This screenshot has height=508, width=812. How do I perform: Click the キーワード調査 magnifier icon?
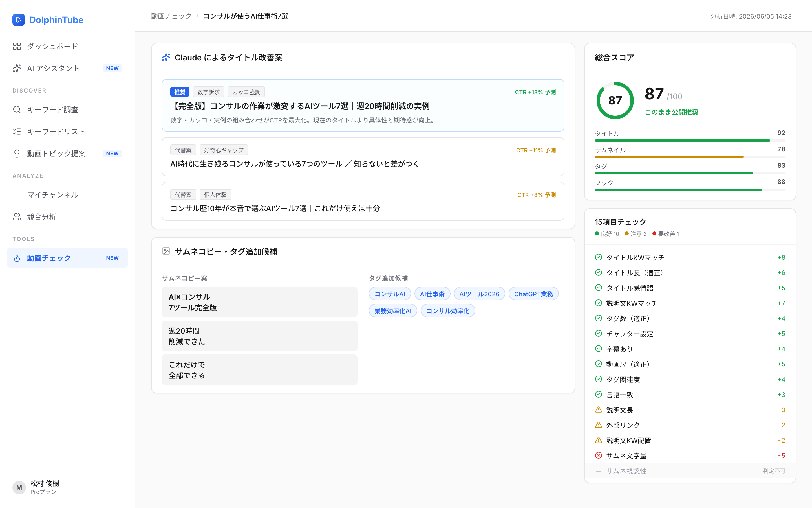pos(17,110)
